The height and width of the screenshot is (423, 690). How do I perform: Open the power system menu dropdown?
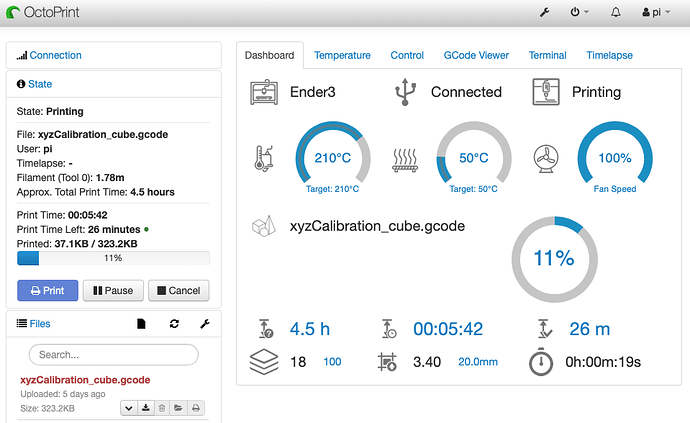[579, 12]
